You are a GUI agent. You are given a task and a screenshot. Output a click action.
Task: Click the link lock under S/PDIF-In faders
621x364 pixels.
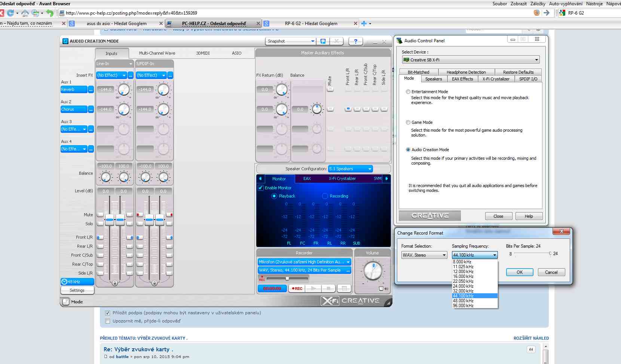pyautogui.click(x=154, y=283)
